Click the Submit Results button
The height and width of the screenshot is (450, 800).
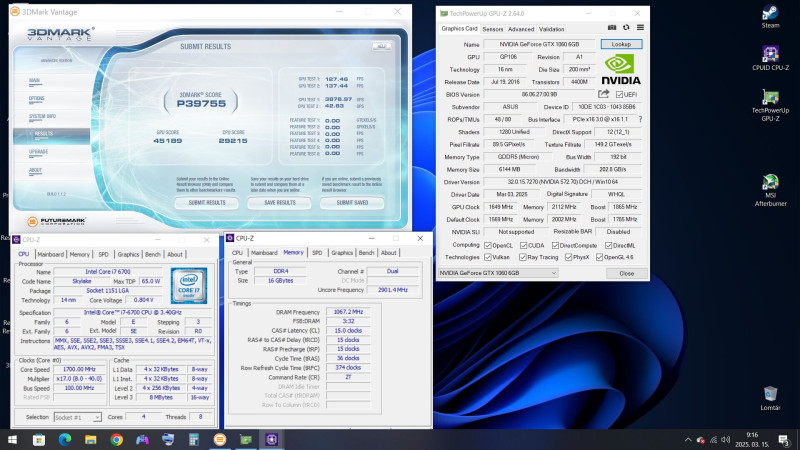[x=207, y=203]
